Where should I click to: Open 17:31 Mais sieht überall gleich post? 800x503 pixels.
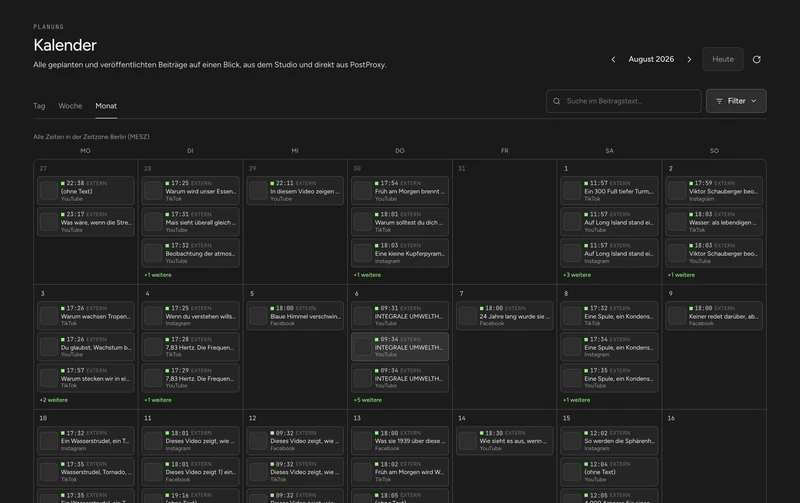(x=190, y=222)
